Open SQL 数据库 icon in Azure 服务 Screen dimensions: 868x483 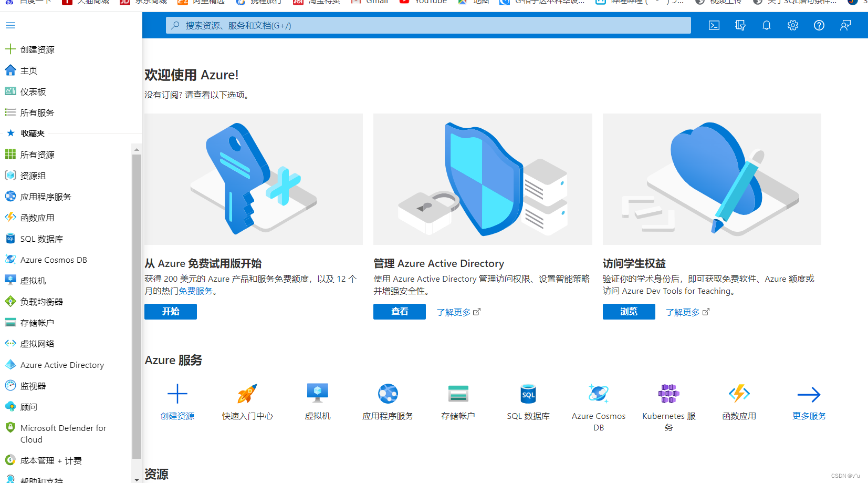point(528,394)
